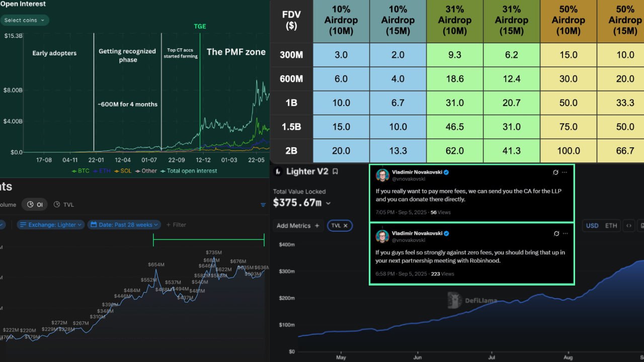The image size is (644, 362).
Task: Click the '56 Views' count
Action: click(441, 212)
